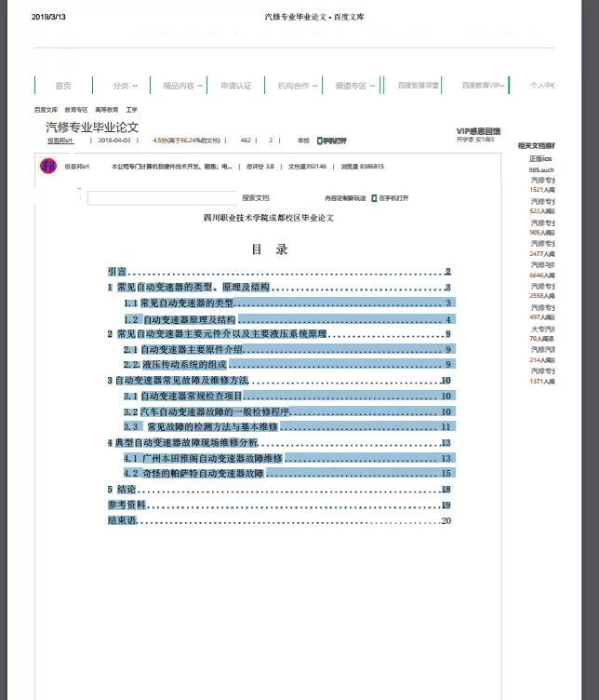599x700 pixels.
Task: Click the 高等教育 breadcrumb link
Action: (x=107, y=110)
